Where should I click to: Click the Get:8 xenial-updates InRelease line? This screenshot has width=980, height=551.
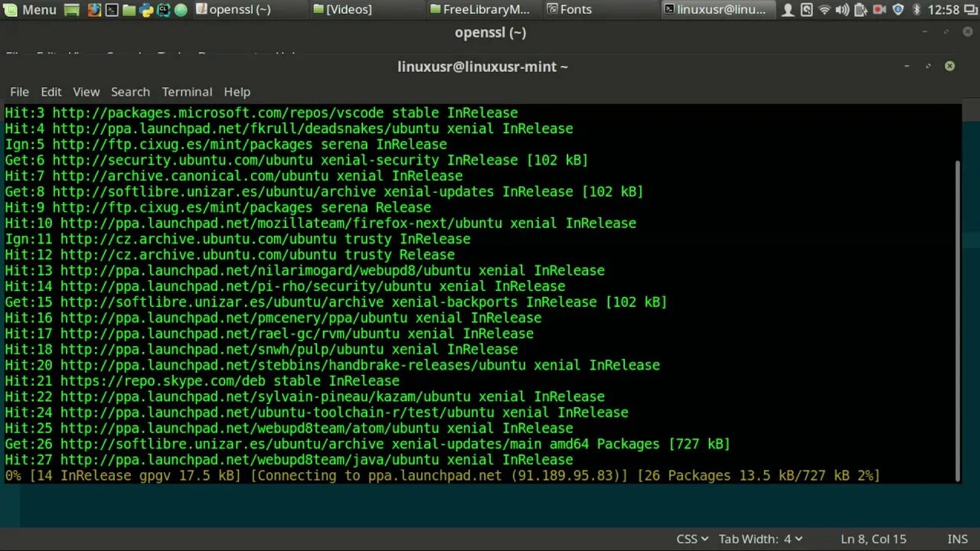tap(324, 191)
